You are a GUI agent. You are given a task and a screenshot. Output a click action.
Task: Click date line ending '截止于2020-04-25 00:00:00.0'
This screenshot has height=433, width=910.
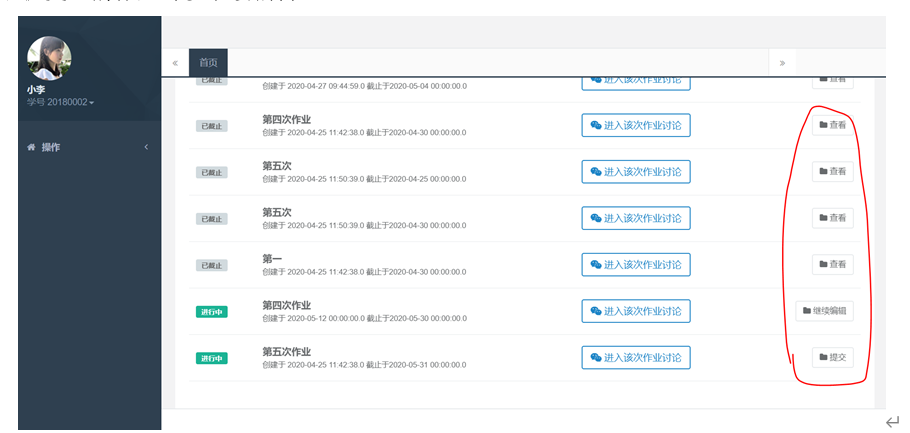coord(364,179)
